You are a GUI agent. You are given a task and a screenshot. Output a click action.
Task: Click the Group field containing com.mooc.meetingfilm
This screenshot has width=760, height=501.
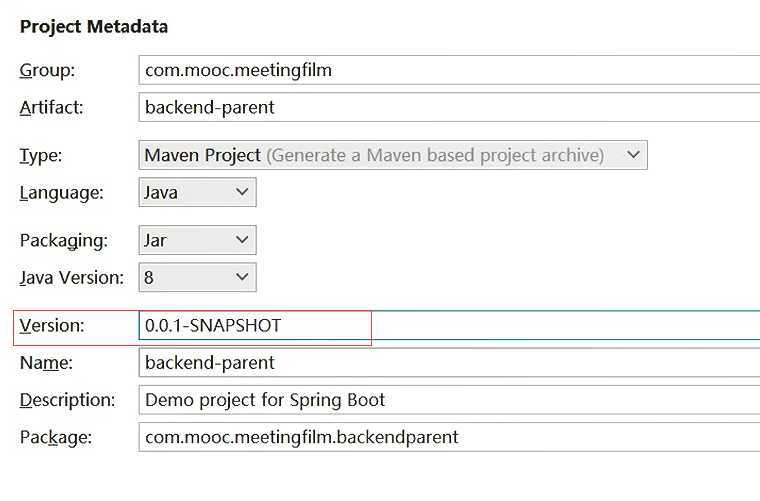pyautogui.click(x=449, y=70)
